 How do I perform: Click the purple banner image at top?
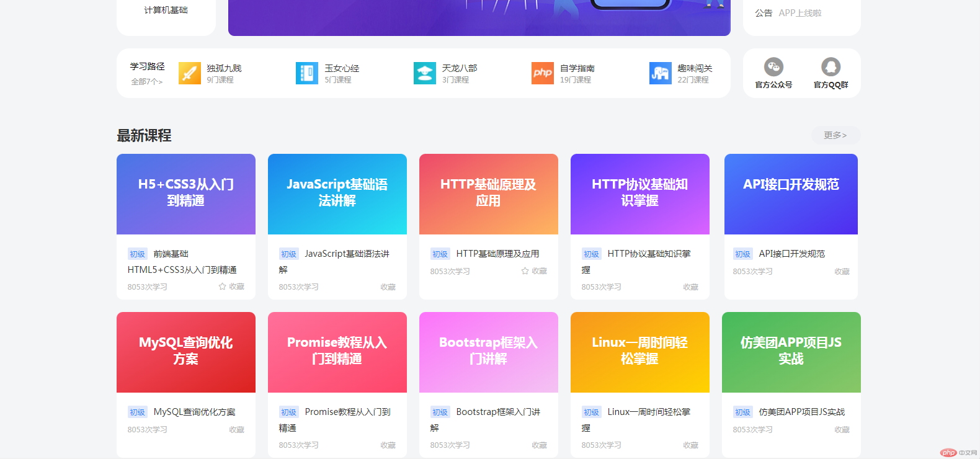click(479, 17)
